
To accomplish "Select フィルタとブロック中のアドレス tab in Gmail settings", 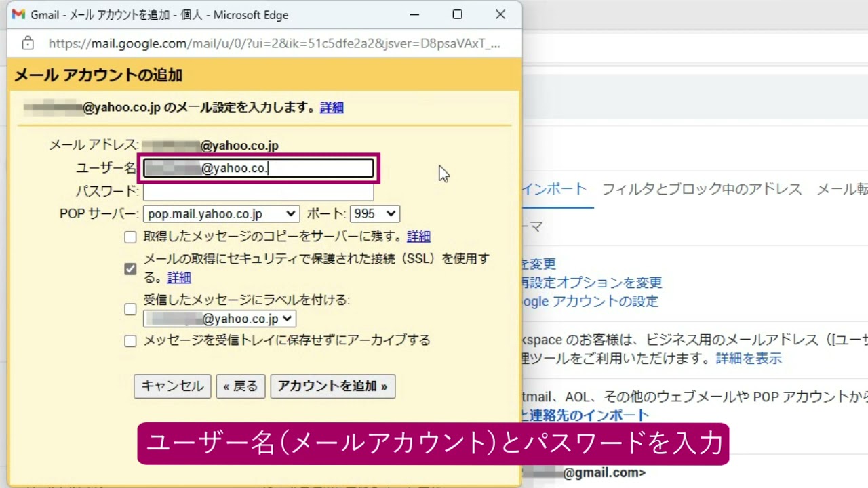I will [x=702, y=189].
